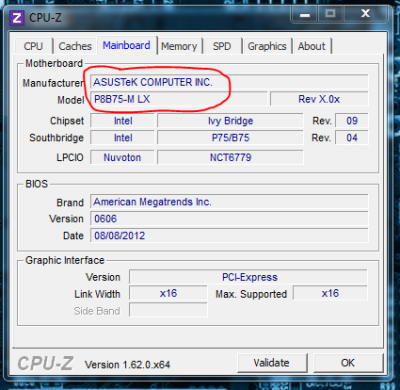400x390 pixels.
Task: Close the CPU-Z window
Action: [x=365, y=14]
